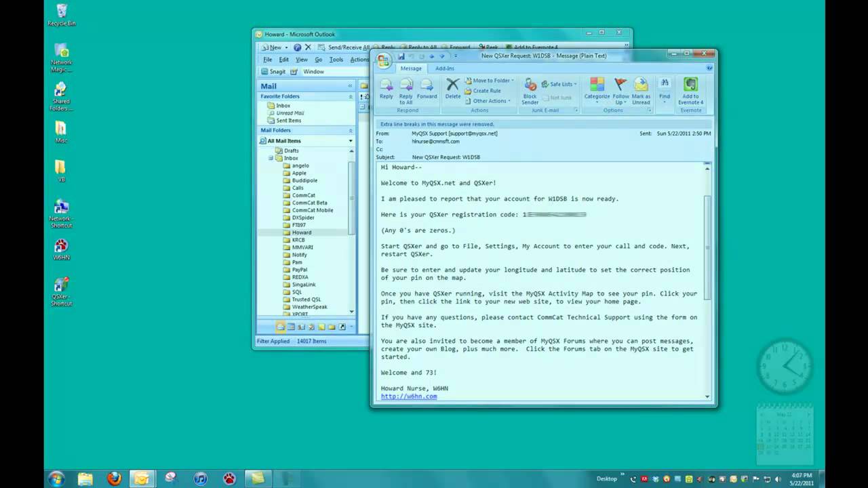This screenshot has width=868, height=488.
Task: Click the iTunes taskbar icon
Action: coord(200,479)
